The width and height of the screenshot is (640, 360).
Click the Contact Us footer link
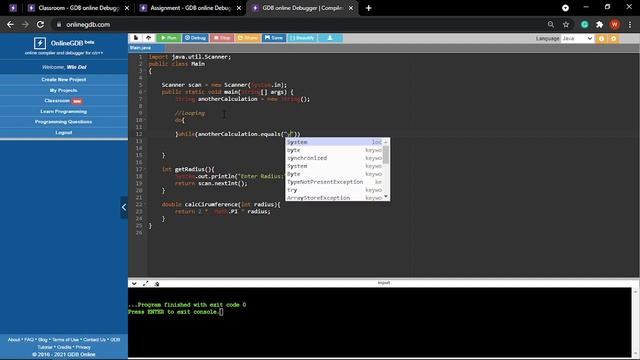[x=94, y=340]
